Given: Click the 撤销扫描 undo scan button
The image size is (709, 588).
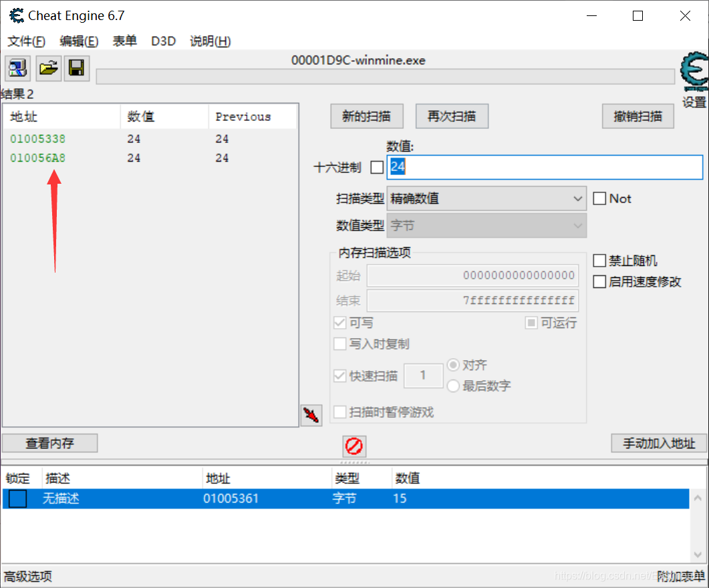Looking at the screenshot, I should [638, 117].
